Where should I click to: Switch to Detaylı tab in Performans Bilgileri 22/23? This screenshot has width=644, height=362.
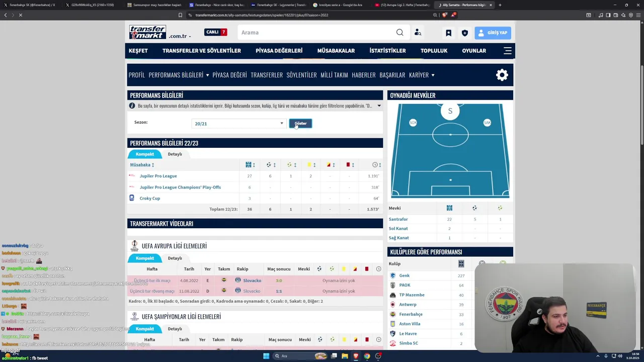(175, 154)
